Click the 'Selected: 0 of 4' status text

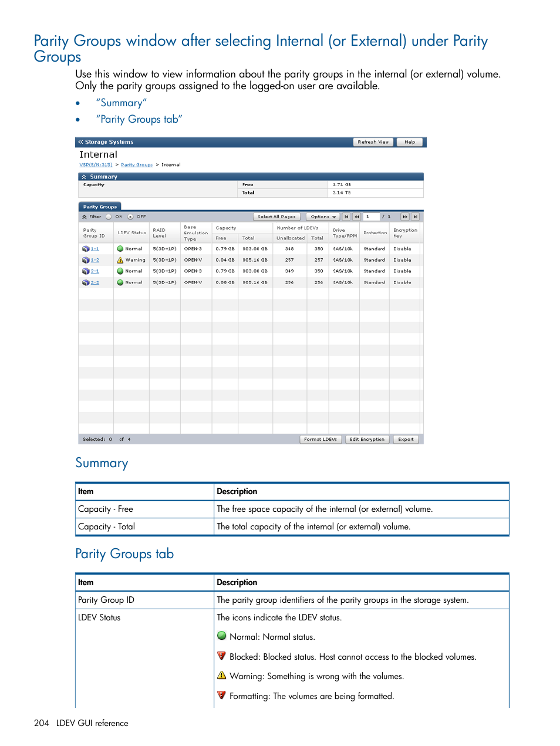(x=107, y=439)
